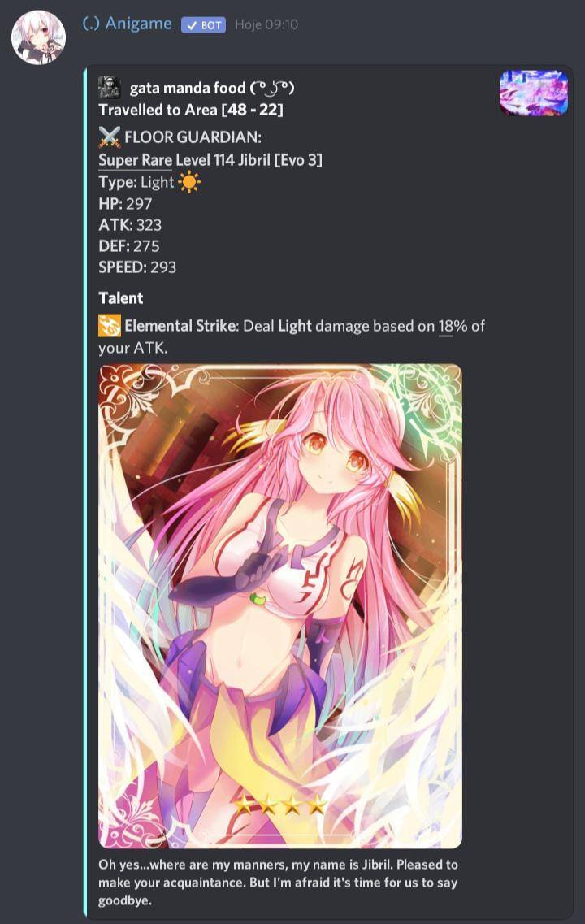Image resolution: width=585 pixels, height=924 pixels.
Task: Click the Travelled to Area [48 - 22] text
Action: click(x=191, y=111)
